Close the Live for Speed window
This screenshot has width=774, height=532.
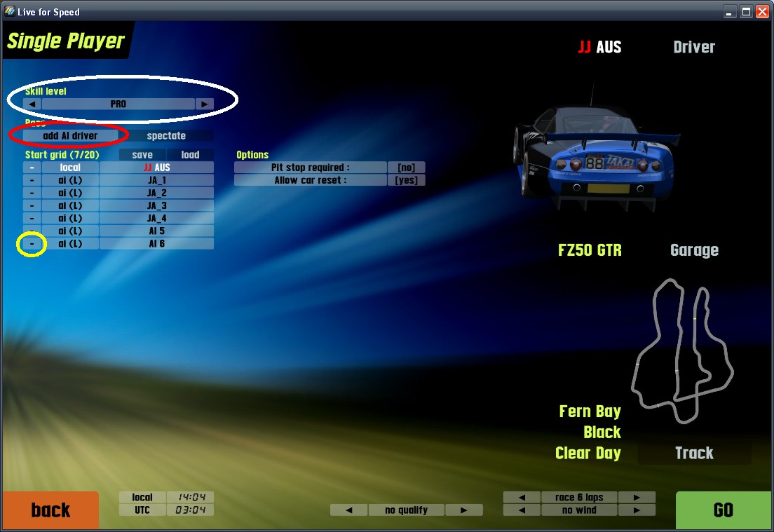point(763,12)
